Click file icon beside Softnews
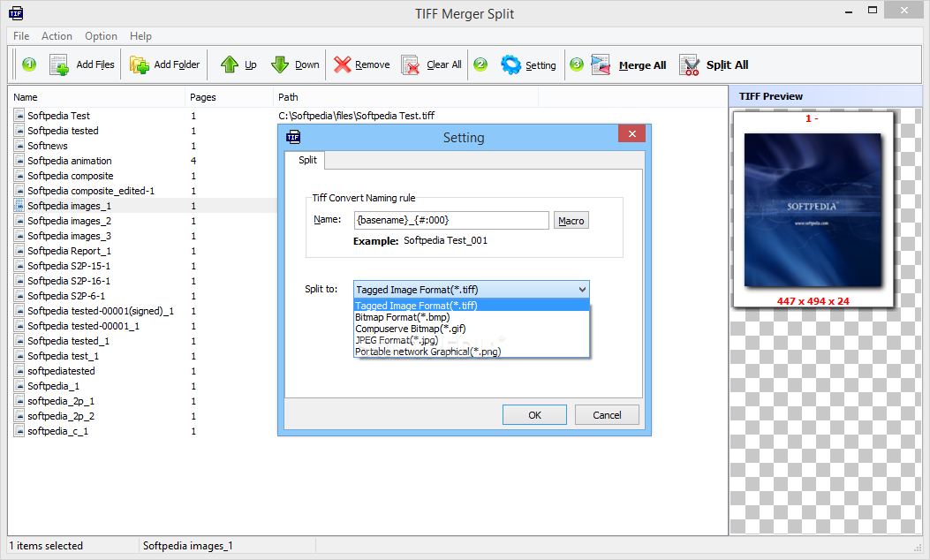The height and width of the screenshot is (560, 930). [x=19, y=146]
